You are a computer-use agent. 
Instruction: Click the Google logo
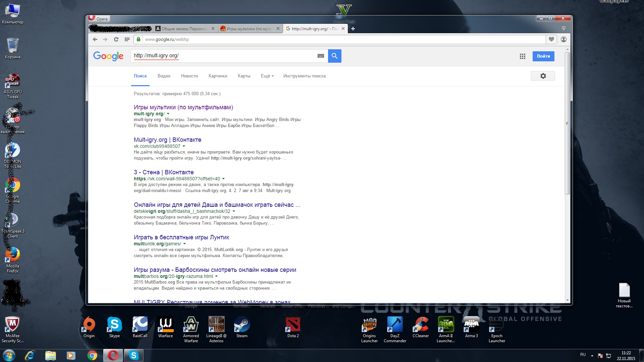108,56
